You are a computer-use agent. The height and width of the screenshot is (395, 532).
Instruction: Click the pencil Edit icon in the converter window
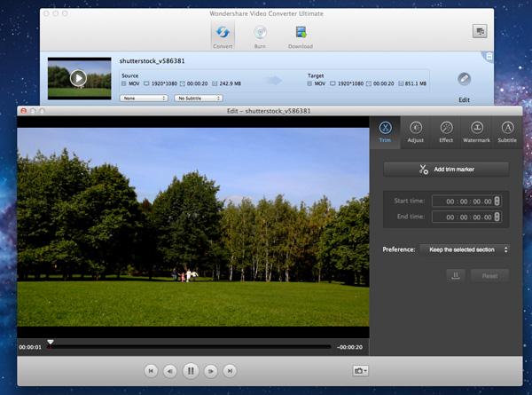point(464,79)
